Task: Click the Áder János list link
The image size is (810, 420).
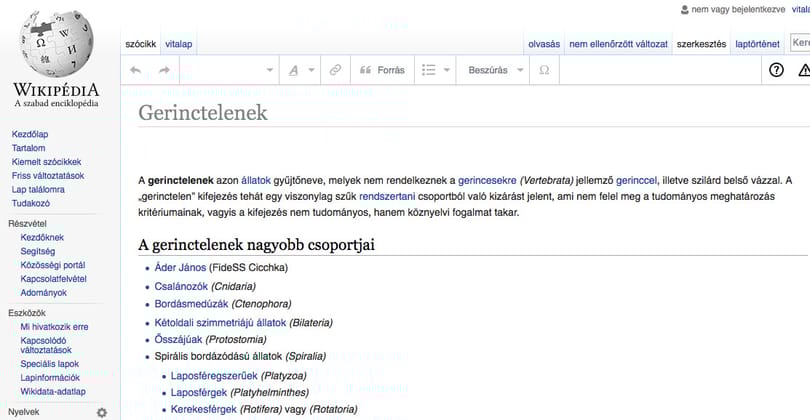Action: 180,268
